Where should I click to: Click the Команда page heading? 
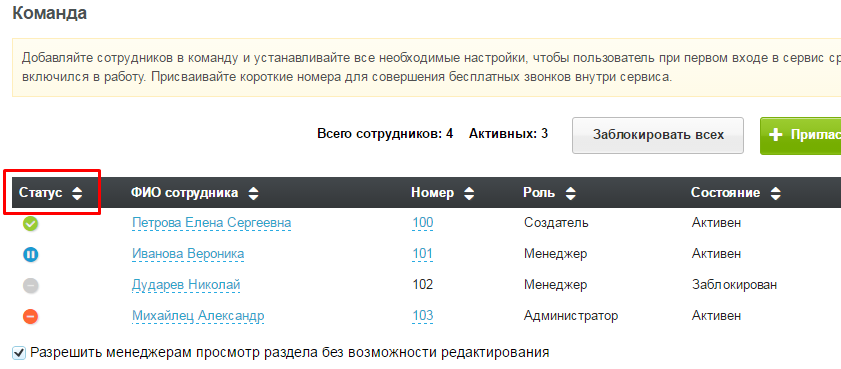(49, 13)
